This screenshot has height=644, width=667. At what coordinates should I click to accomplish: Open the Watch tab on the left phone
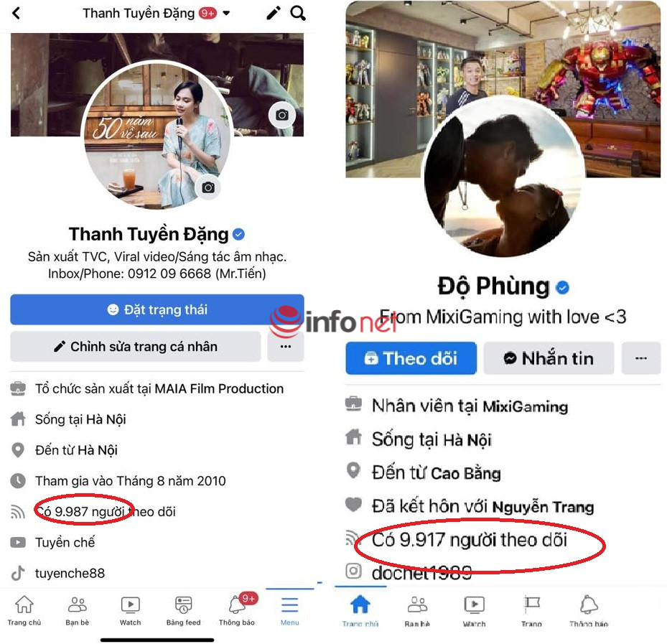(130, 610)
